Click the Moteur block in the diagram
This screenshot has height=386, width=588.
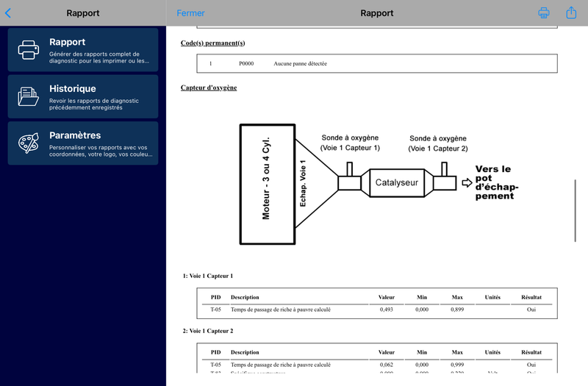266,185
